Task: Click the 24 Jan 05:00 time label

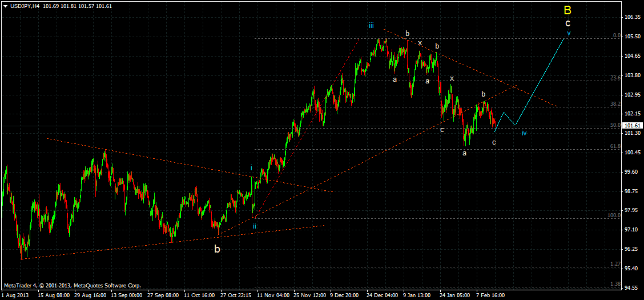Action: (454, 295)
